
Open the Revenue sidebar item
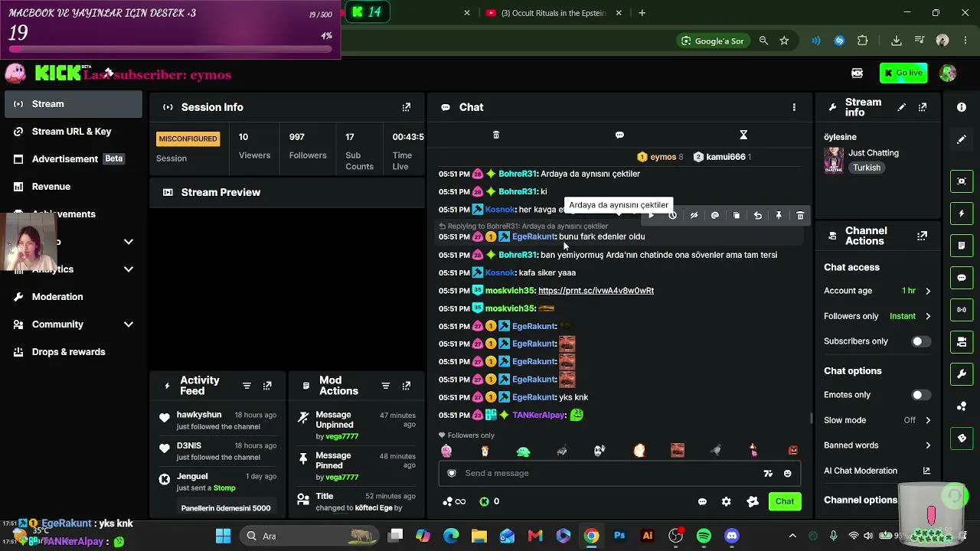point(73,187)
